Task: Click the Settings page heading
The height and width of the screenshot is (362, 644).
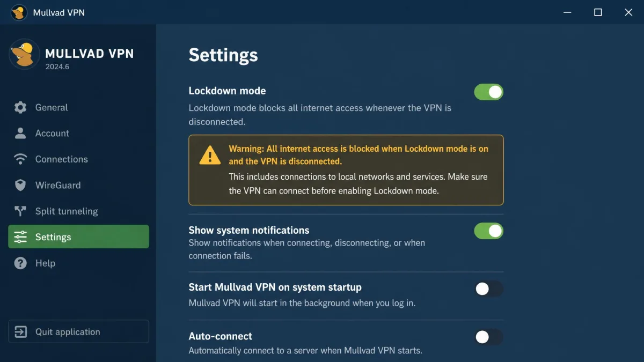Action: tap(223, 55)
